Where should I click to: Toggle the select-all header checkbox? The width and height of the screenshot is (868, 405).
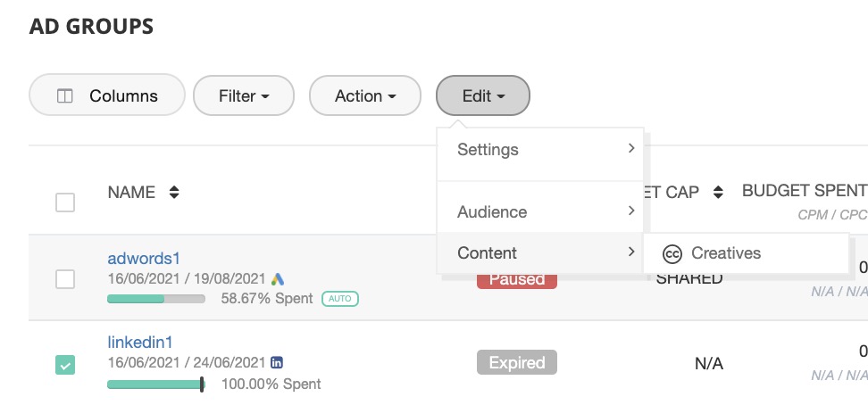[65, 202]
